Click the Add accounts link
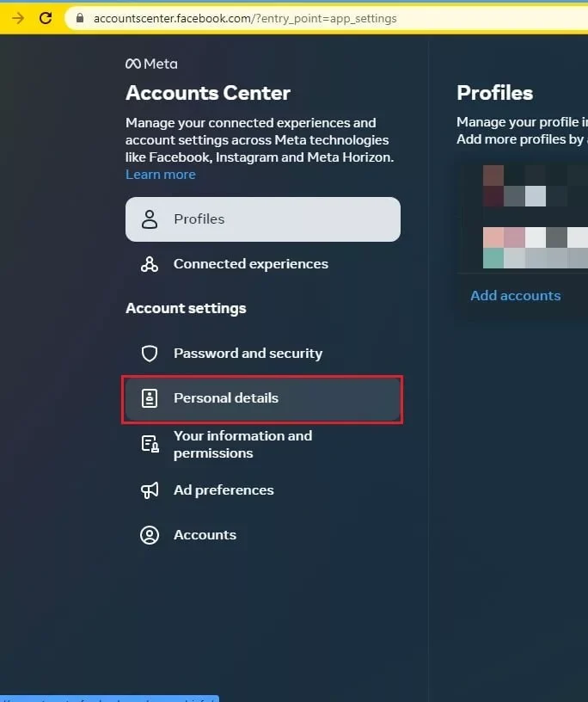The width and height of the screenshot is (588, 702). click(516, 296)
